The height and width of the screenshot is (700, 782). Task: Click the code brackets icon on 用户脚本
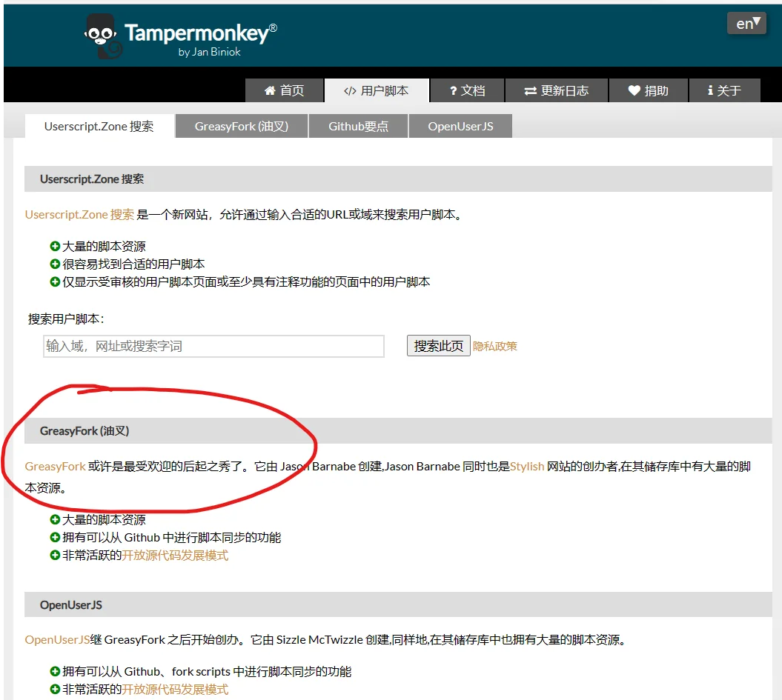pos(350,90)
